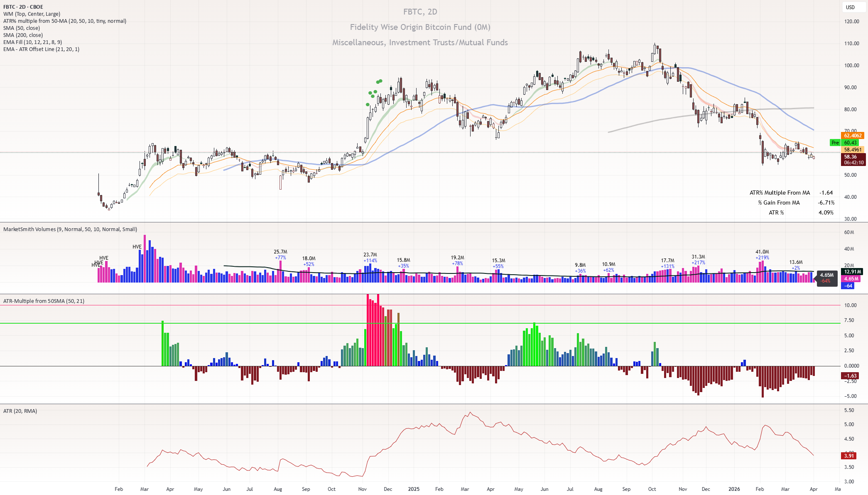Click the ATR % value 4.09%
Image resolution: width=868 pixels, height=495 pixels.
tap(826, 212)
